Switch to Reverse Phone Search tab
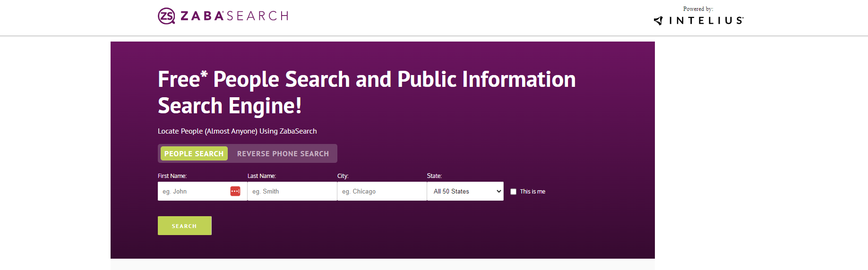 click(283, 153)
